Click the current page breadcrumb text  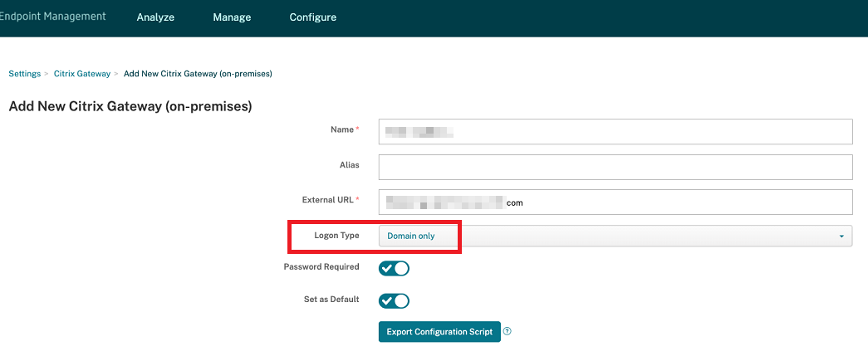(x=198, y=74)
